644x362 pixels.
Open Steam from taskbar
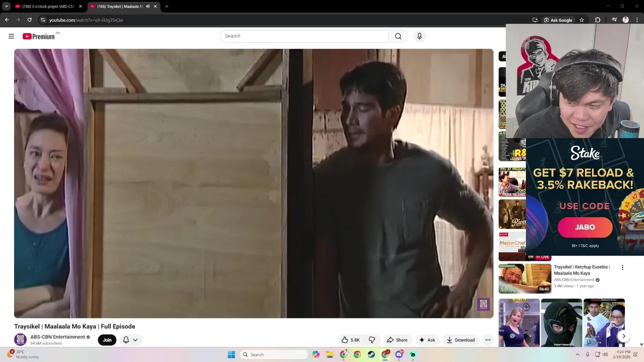(x=371, y=354)
